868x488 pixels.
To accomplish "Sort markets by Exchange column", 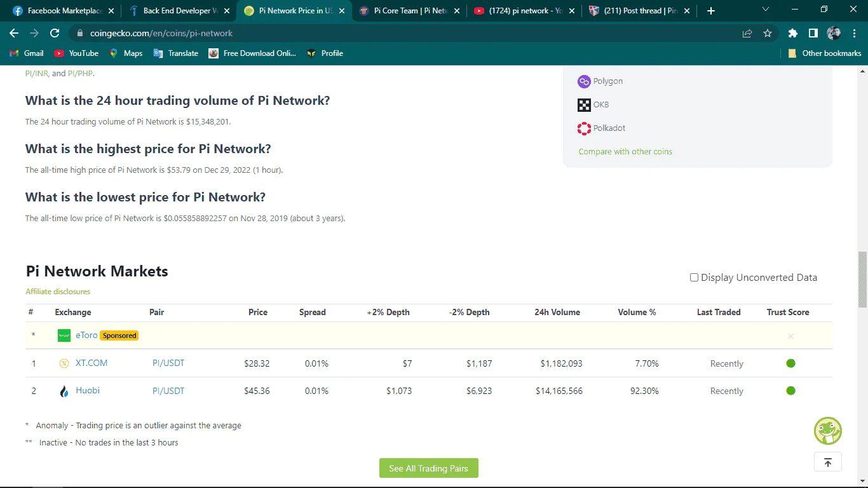I will coord(73,312).
